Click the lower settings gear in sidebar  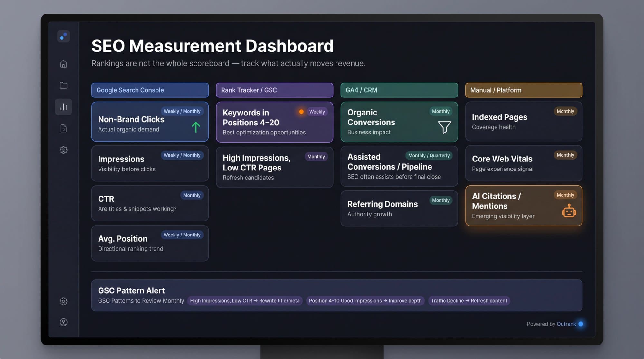[63, 301]
